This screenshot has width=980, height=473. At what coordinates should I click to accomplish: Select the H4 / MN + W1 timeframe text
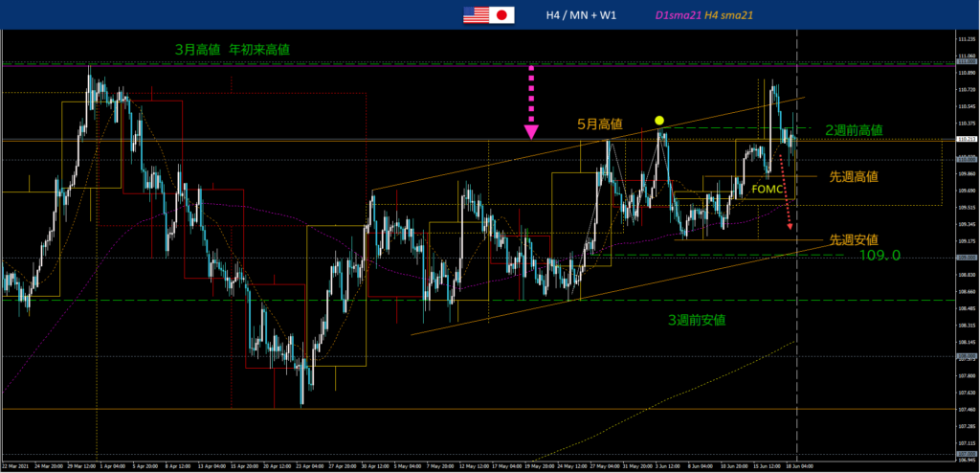click(x=581, y=15)
